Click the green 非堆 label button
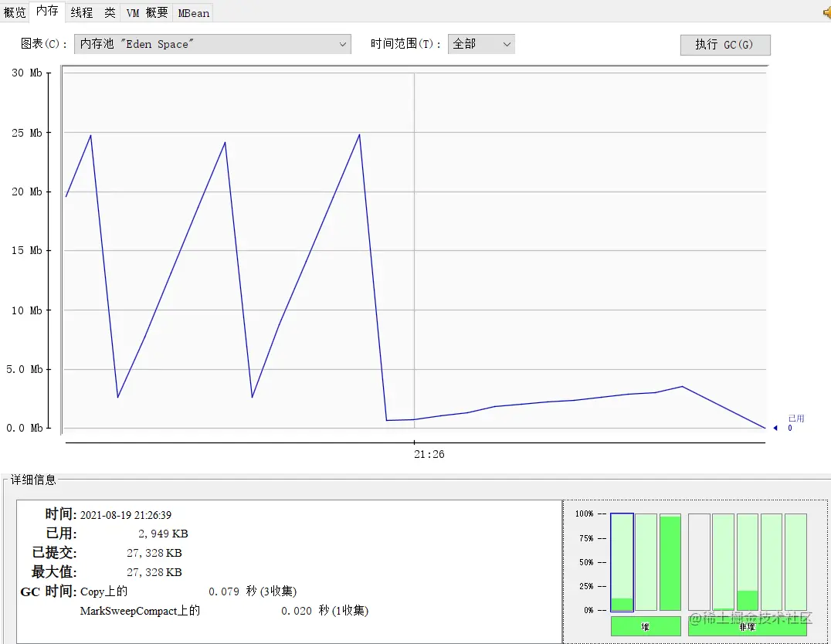831x644 pixels. 748,626
